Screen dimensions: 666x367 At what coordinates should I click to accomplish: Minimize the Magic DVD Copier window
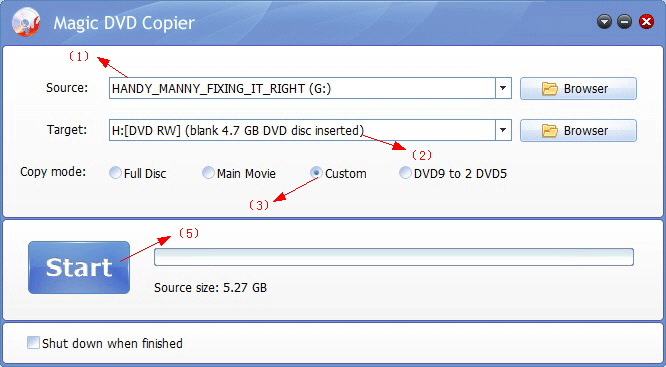pos(624,22)
